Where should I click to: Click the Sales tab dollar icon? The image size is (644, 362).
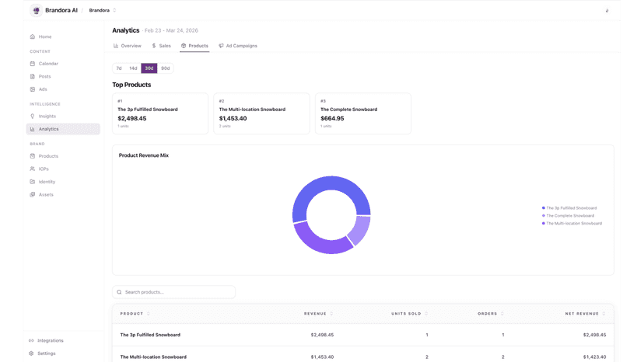coord(153,46)
